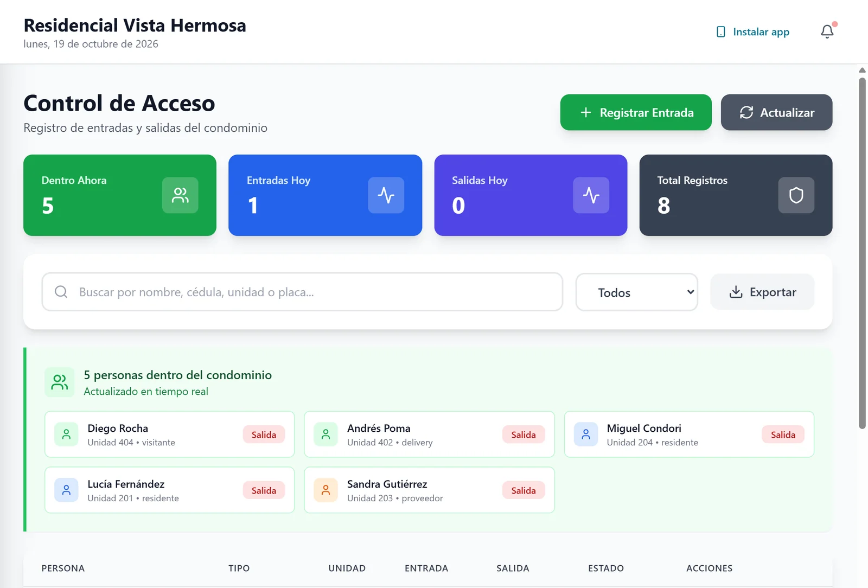Click 'Unidad 404 • visitante' text
868x588 pixels.
click(131, 443)
